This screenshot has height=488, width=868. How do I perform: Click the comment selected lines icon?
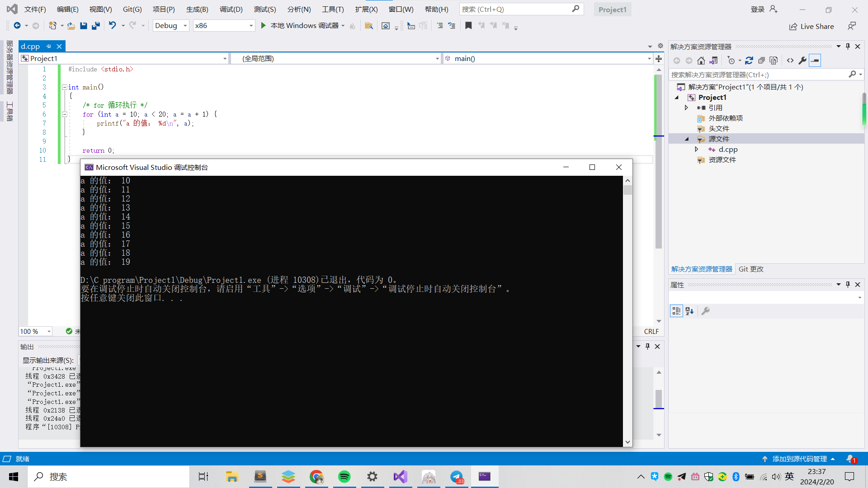(x=440, y=26)
